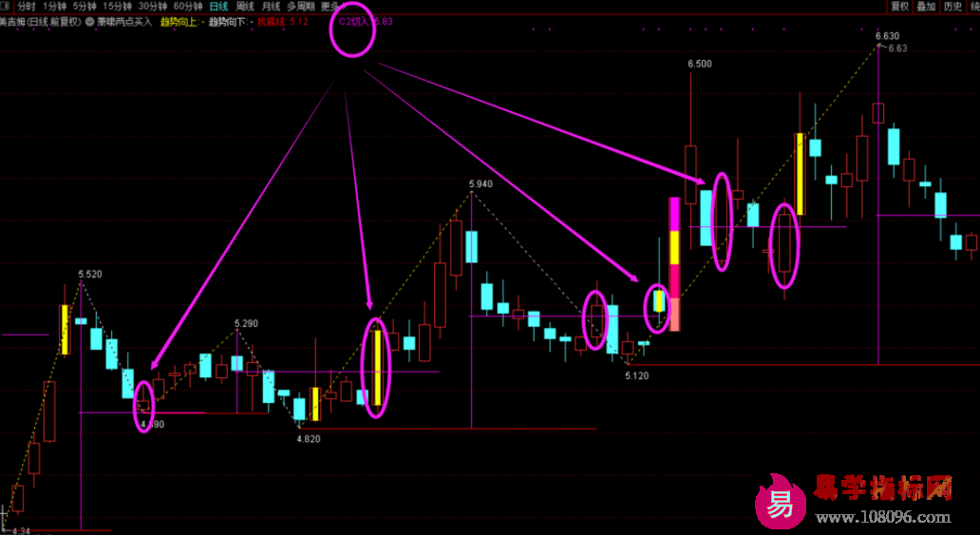Click the 易 flame logo icon
This screenshot has height=535, width=980.
click(x=779, y=501)
